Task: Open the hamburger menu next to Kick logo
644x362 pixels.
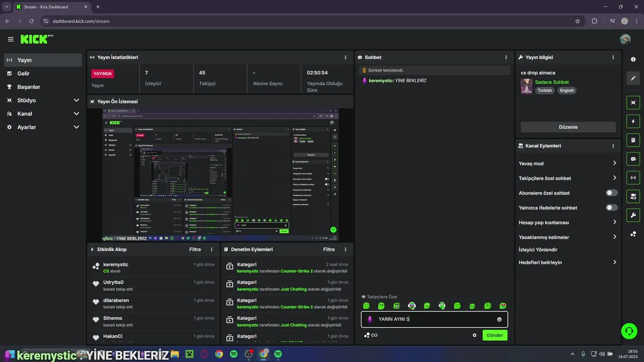Action: point(11,39)
